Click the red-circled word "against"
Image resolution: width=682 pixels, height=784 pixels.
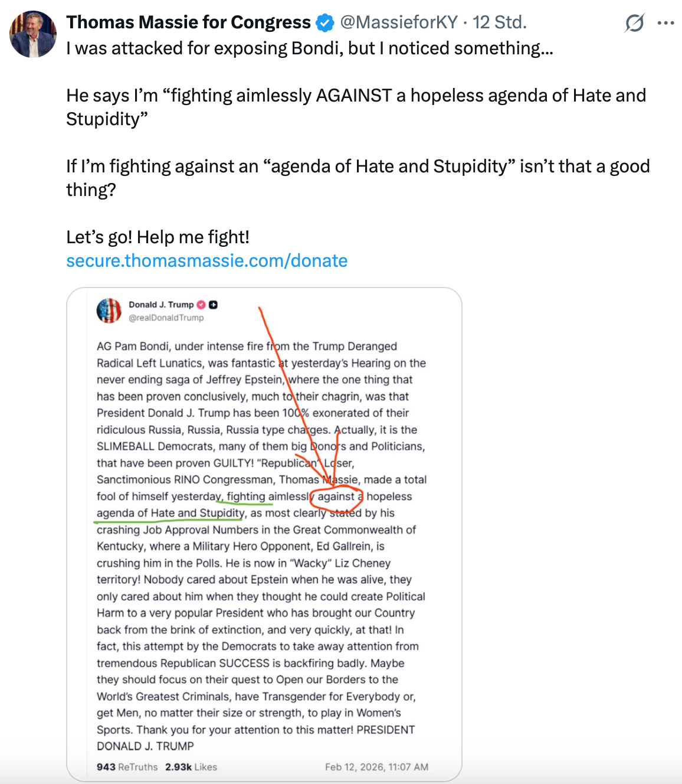(336, 496)
